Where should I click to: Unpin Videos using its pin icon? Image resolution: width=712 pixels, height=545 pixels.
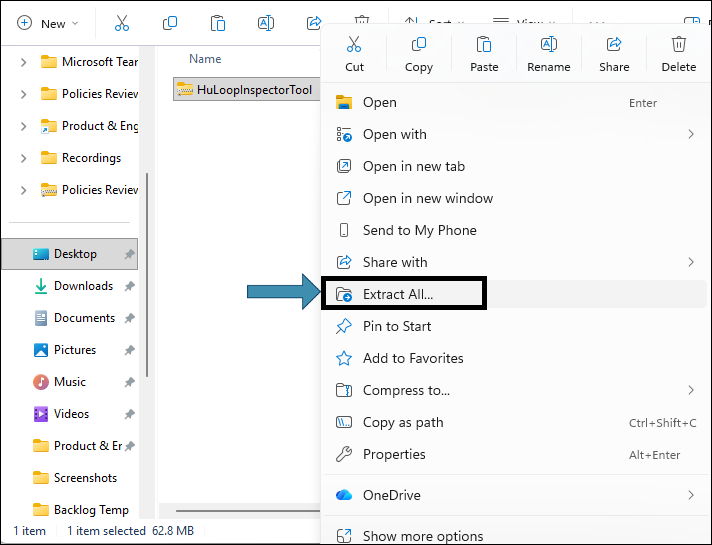(x=129, y=414)
